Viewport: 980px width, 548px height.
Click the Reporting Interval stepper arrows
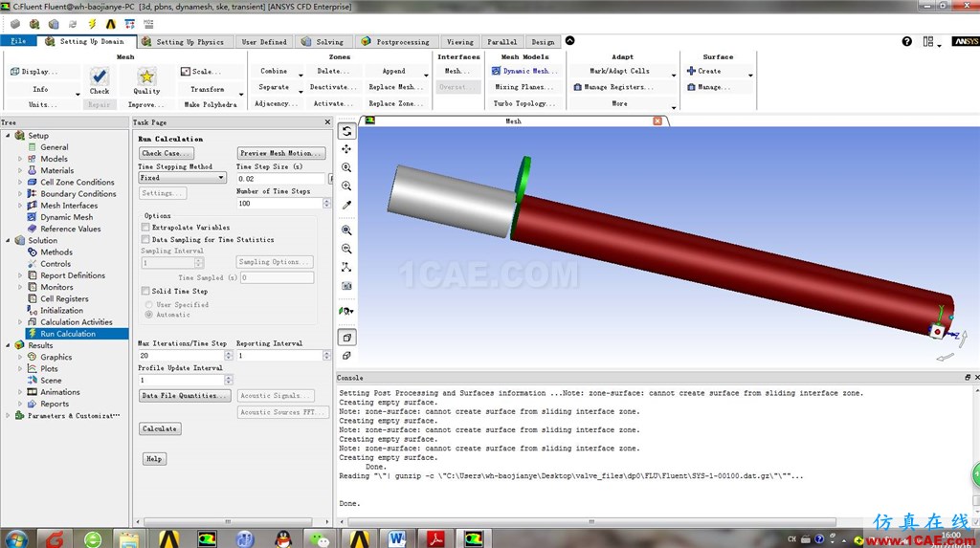pyautogui.click(x=326, y=355)
